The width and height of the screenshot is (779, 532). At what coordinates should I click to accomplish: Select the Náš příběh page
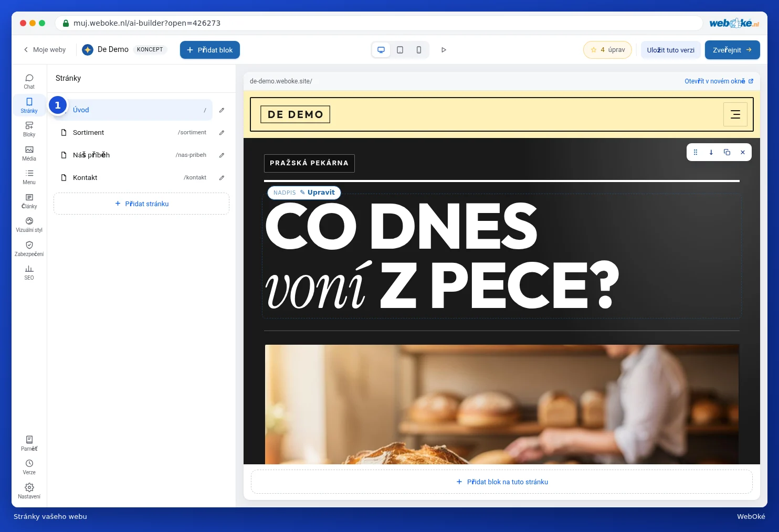[x=133, y=155]
